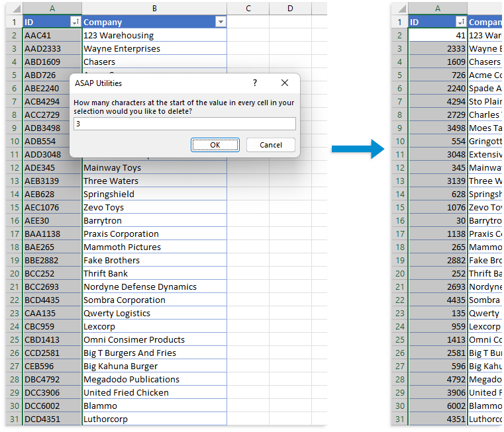Click select-all corner of sheet with alphanumeric IDs
504x432 pixels.
point(14,8)
